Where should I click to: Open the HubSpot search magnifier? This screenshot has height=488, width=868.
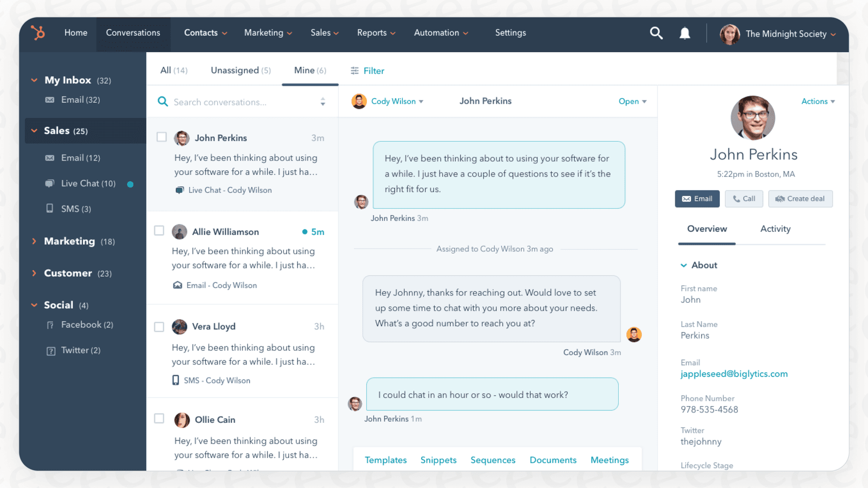tap(656, 33)
